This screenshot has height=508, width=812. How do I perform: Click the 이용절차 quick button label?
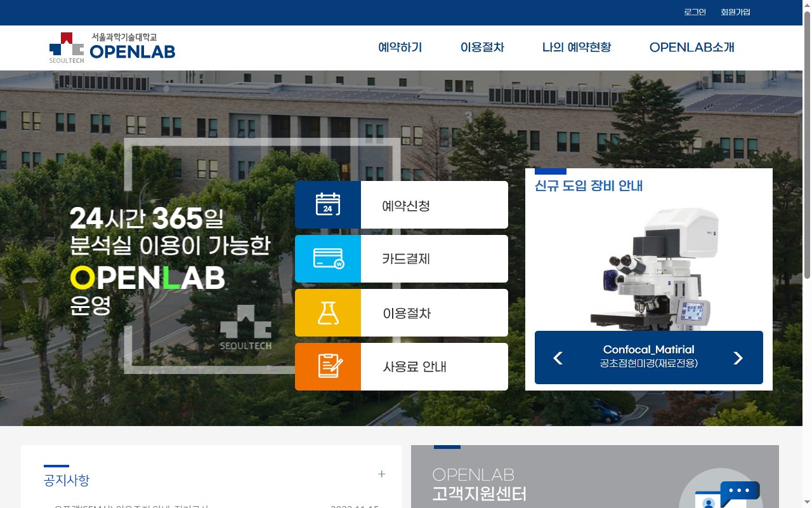point(407,313)
